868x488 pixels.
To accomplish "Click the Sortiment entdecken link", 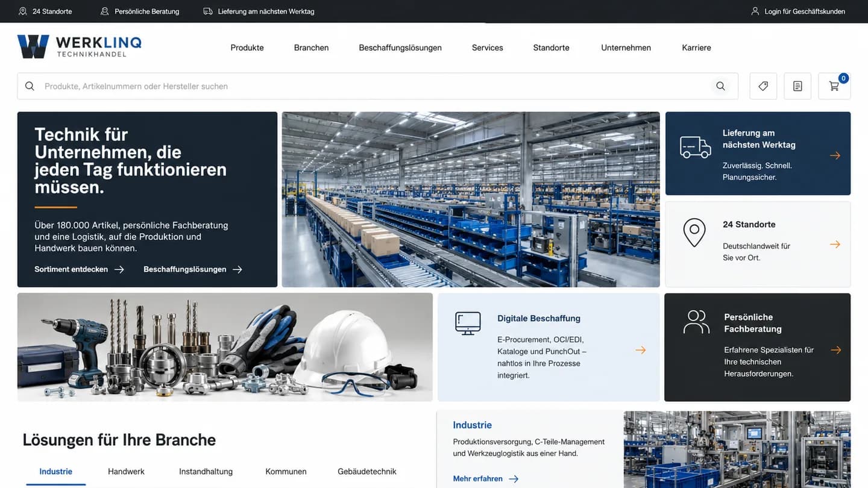I will point(80,269).
